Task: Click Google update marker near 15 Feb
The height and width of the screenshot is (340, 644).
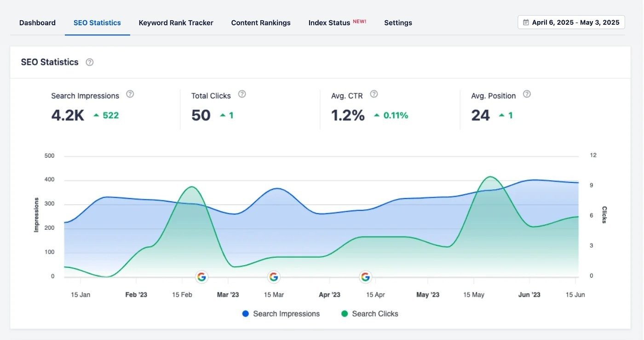Action: click(x=201, y=277)
